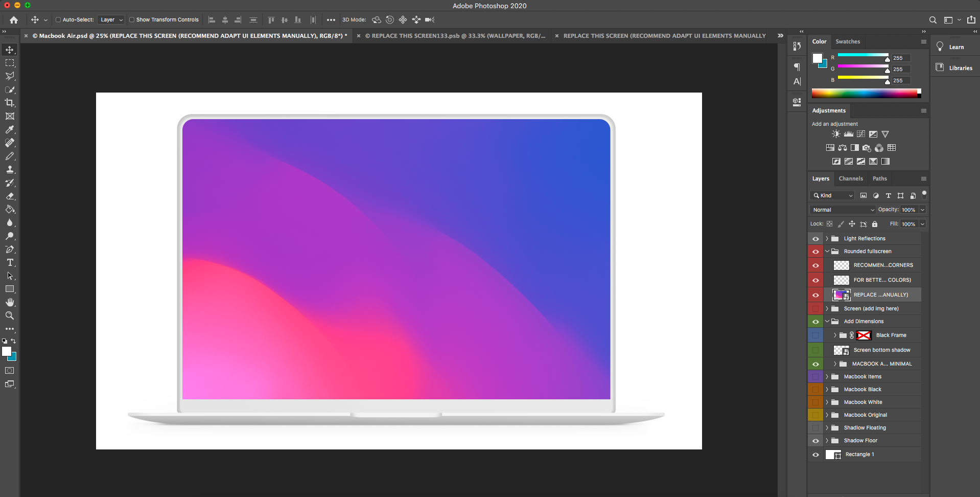Open the Libraries panel

[x=955, y=68]
